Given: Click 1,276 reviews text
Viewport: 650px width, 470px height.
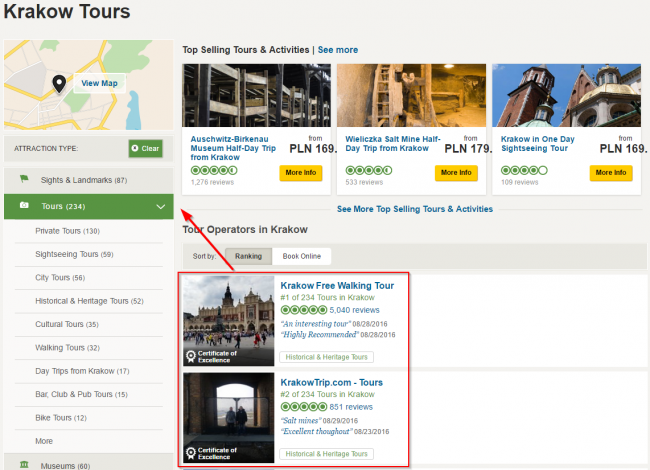Looking at the screenshot, I should [212, 182].
